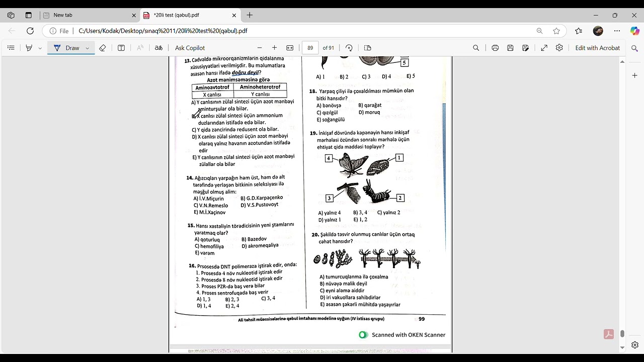Switch to the New tab tab
Screen dimensions: 644x362
[x=89, y=15]
